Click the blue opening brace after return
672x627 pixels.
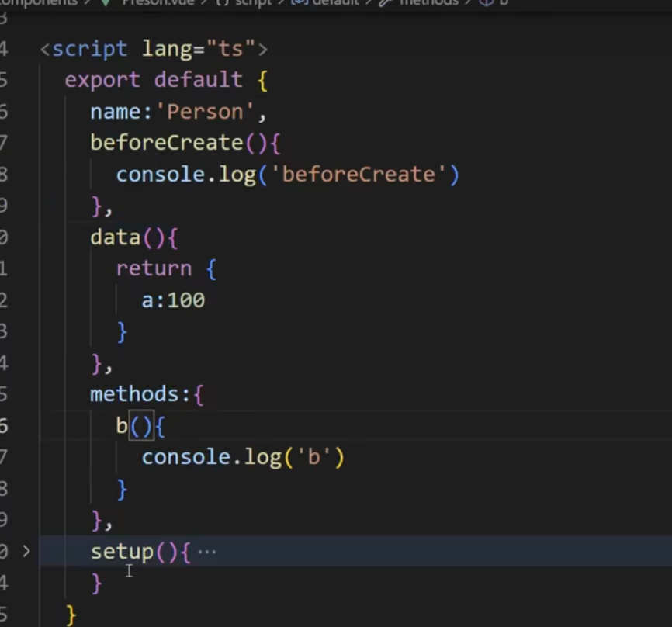211,269
